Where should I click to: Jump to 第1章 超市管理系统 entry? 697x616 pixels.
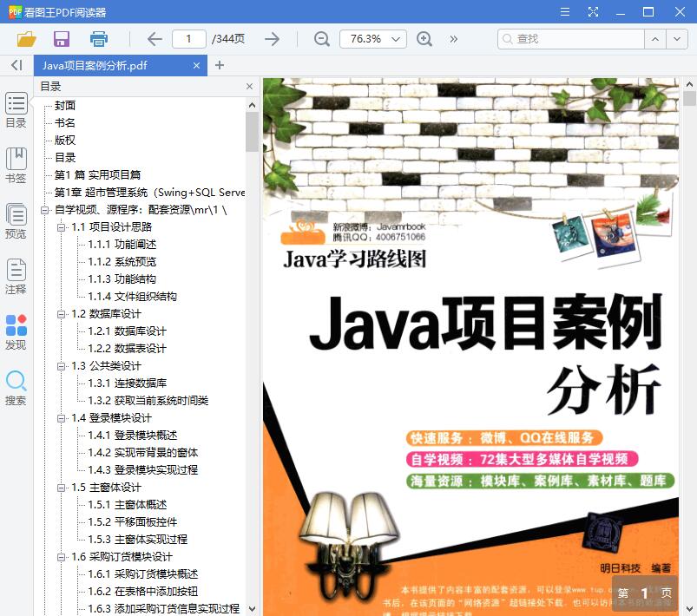coord(150,193)
